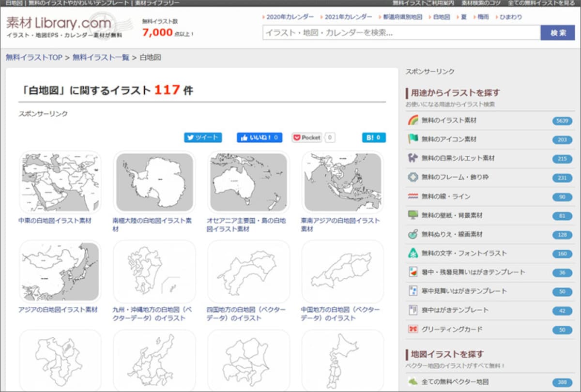The image size is (581, 392).
Task: Open the 2020年カレンダー link
Action: coord(290,16)
